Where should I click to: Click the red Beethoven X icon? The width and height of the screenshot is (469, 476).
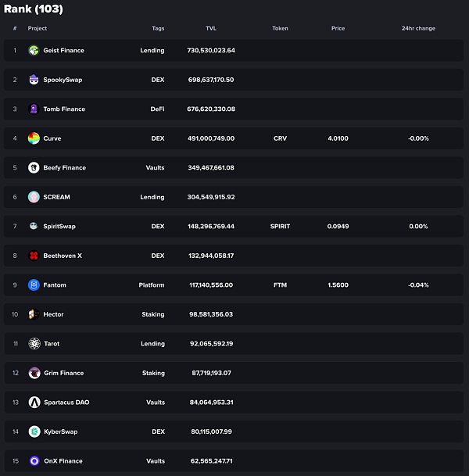coord(34,256)
